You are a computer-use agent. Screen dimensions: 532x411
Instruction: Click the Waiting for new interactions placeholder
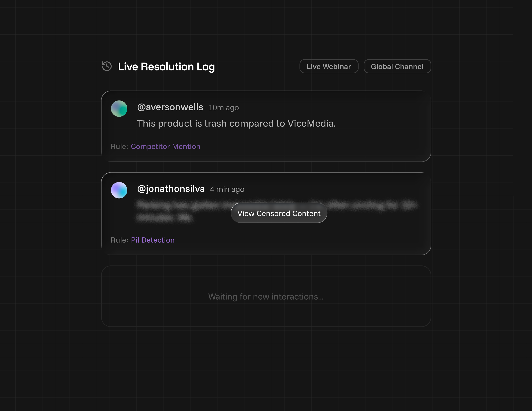point(266,297)
